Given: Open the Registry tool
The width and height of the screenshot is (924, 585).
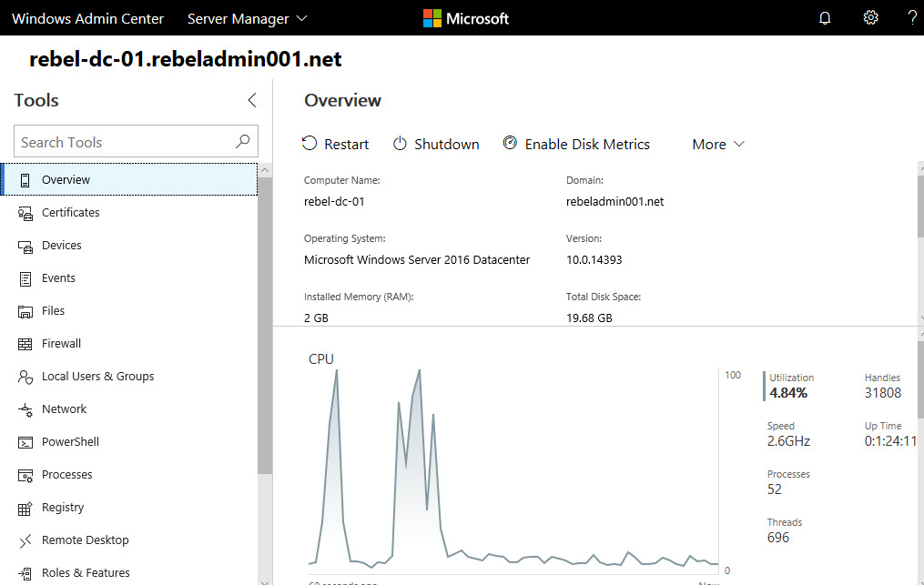Looking at the screenshot, I should point(129,508).
